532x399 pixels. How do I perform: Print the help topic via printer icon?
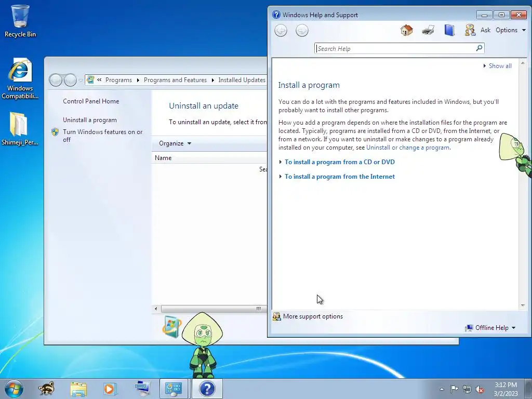coord(428,30)
